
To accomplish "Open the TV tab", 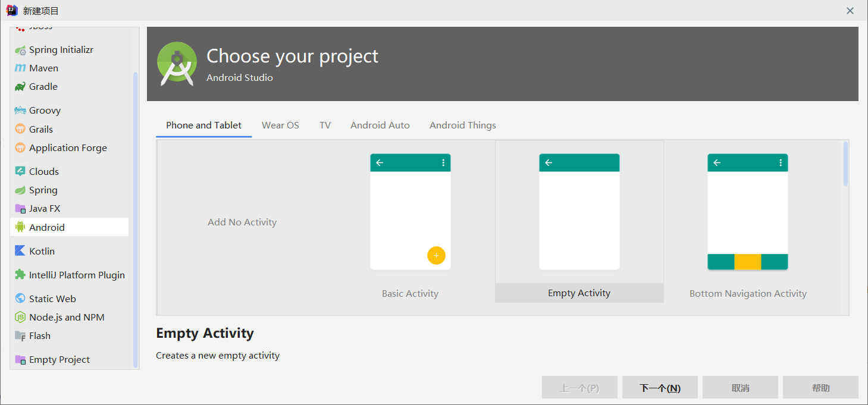I will [325, 125].
